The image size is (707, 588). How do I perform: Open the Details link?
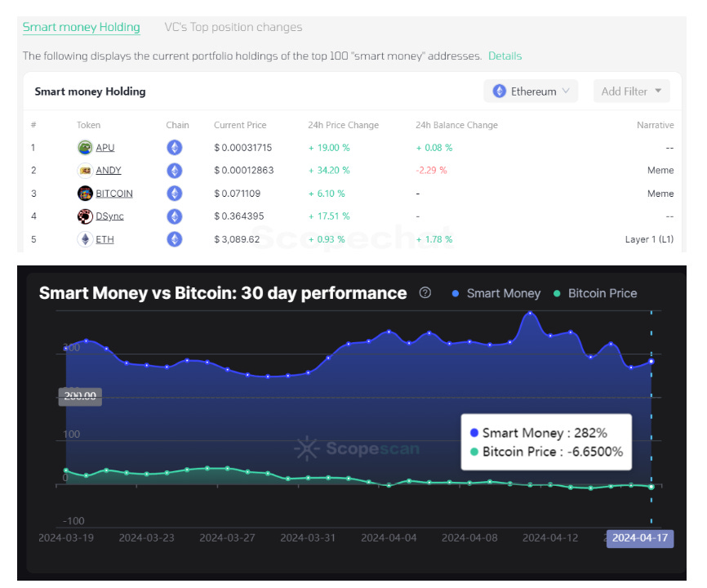505,56
